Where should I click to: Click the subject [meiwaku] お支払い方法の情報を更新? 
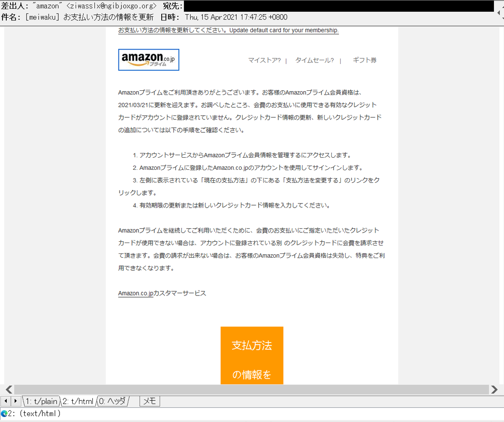89,17
